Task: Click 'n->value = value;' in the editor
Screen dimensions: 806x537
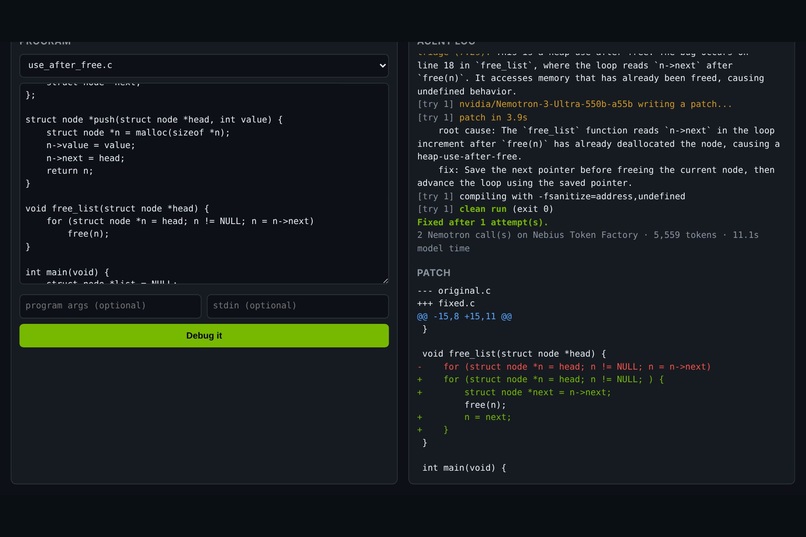Action: click(x=90, y=145)
